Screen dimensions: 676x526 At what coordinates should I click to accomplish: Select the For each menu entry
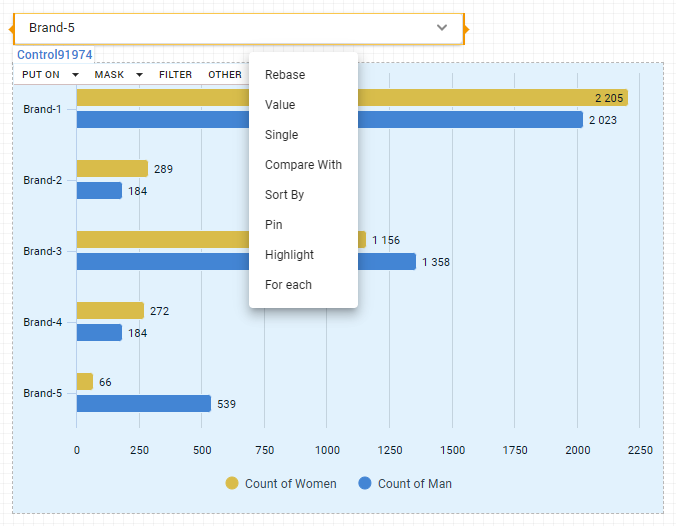click(288, 285)
